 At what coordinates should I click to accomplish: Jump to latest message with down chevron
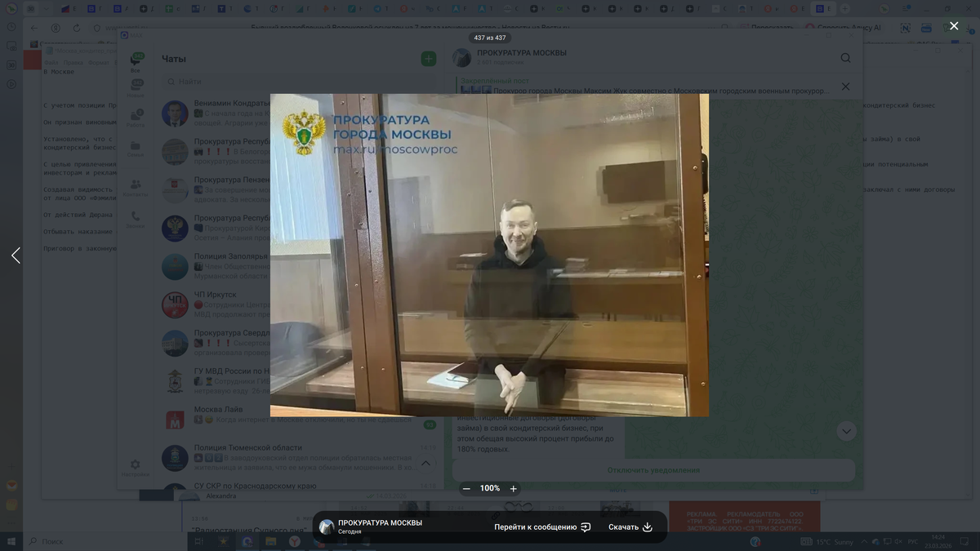(x=846, y=431)
